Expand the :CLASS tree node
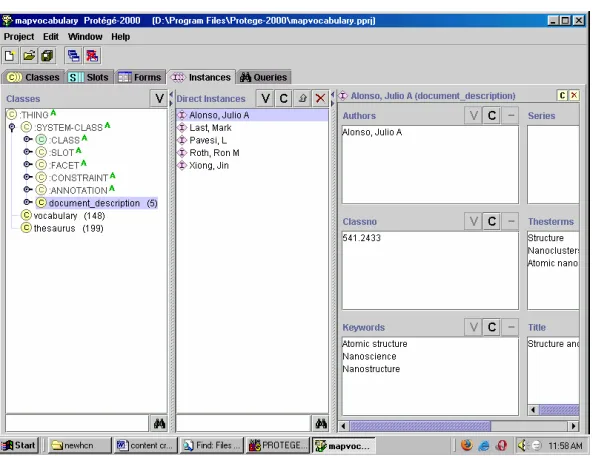592x456 pixels. click(x=27, y=139)
